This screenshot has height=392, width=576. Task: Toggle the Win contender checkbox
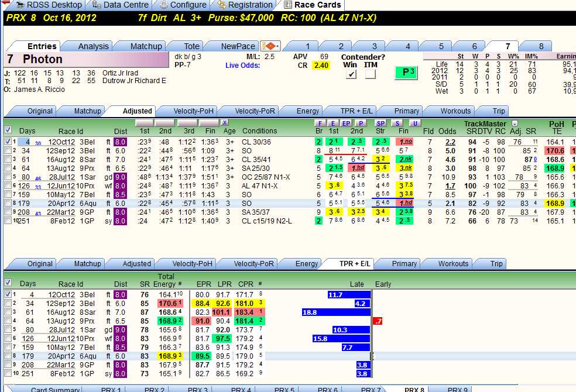(x=351, y=74)
